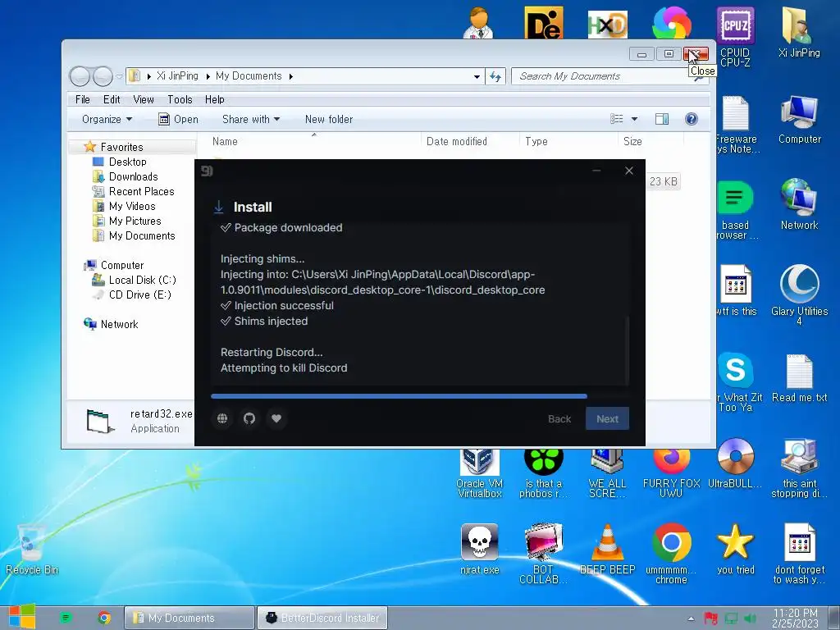
Task: Expand the view options dropdown arrow
Action: click(x=634, y=119)
